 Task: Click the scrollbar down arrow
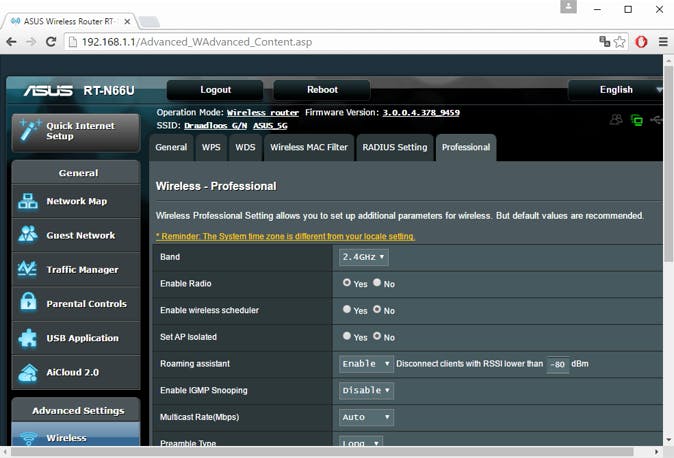tap(668, 440)
